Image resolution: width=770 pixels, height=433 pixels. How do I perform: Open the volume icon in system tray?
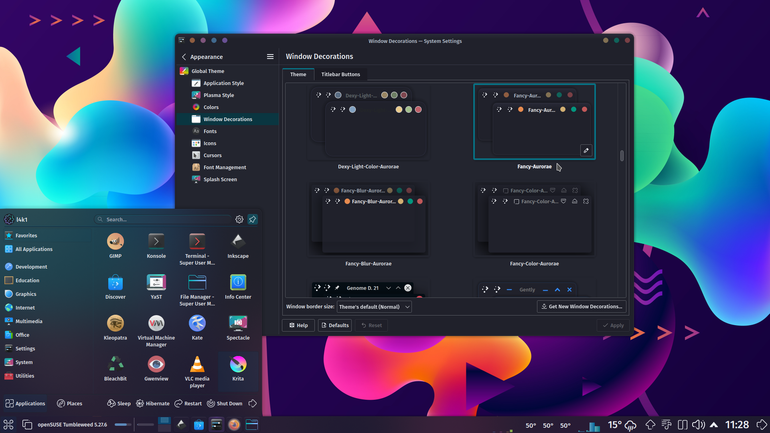point(698,425)
